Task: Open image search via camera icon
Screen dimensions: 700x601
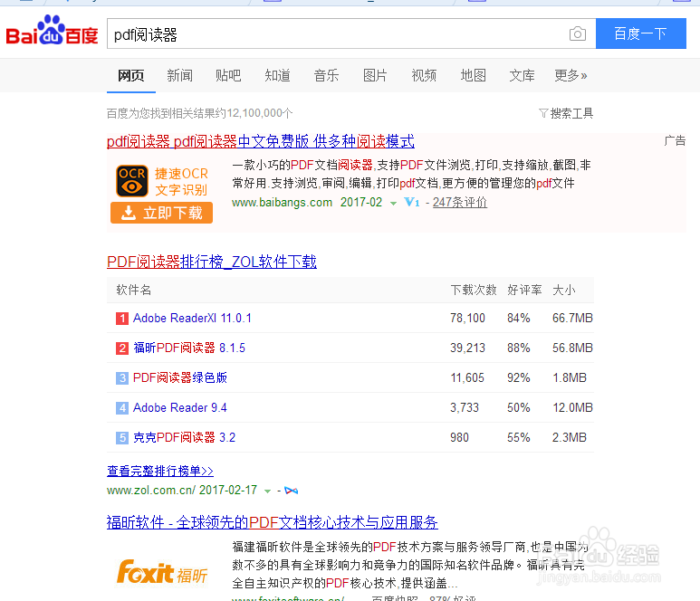Action: pyautogui.click(x=577, y=33)
